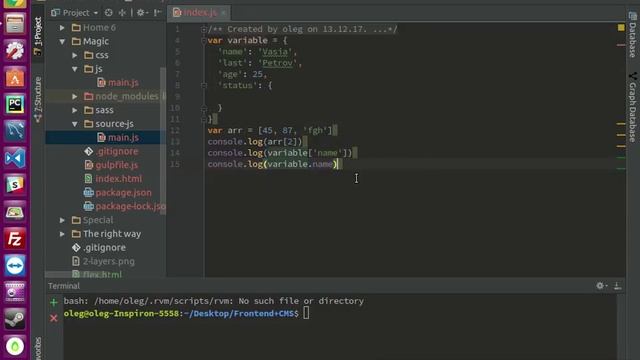The width and height of the screenshot is (640, 360).
Task: Open gulpfile.js in the project tree
Action: coord(116,165)
